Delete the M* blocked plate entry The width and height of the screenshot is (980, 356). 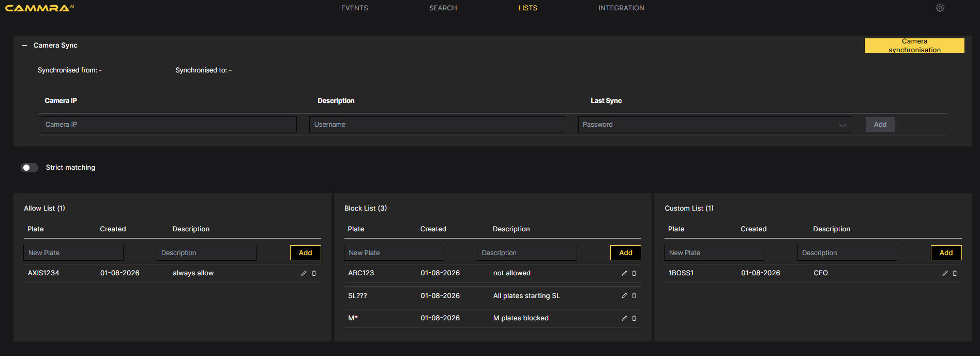coord(634,318)
